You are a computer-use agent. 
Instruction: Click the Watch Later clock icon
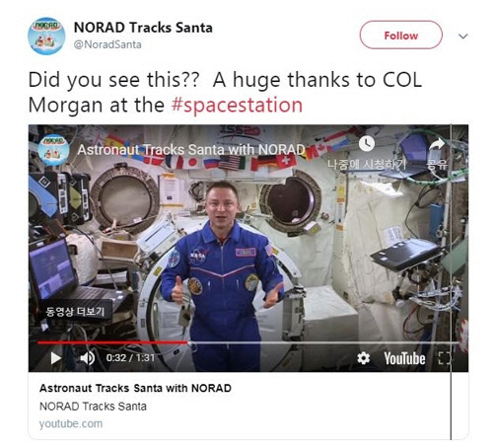[367, 144]
